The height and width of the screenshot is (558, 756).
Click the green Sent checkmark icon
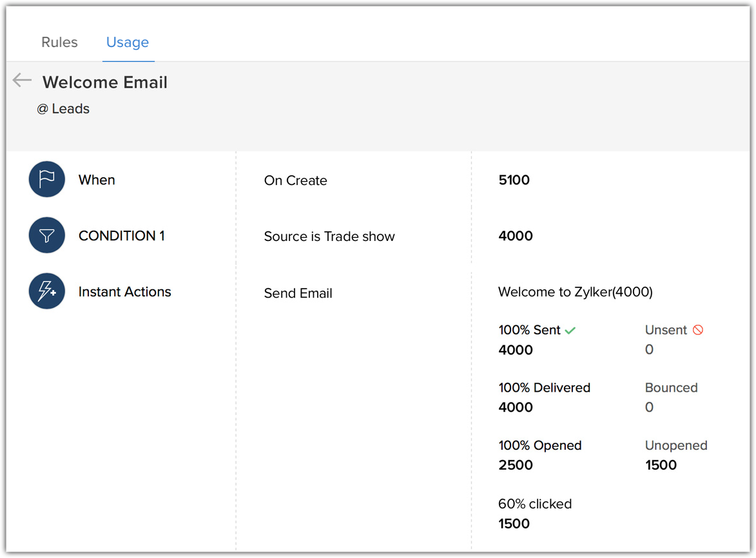tap(570, 331)
